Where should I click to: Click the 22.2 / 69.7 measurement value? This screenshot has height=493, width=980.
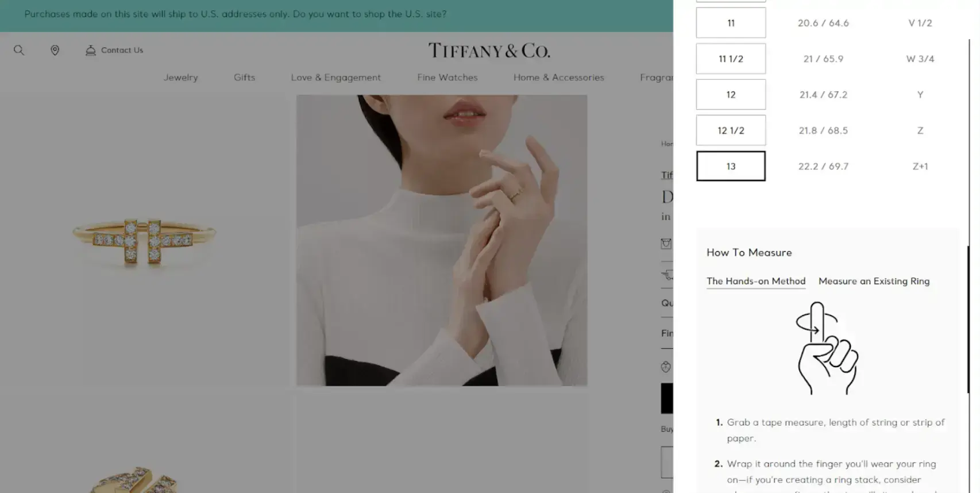[823, 166]
